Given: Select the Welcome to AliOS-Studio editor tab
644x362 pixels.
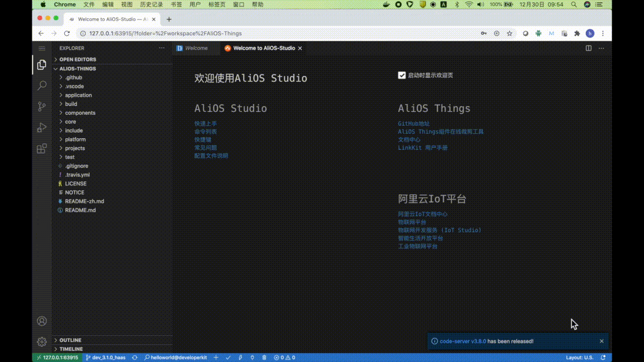Looking at the screenshot, I should click(263, 48).
